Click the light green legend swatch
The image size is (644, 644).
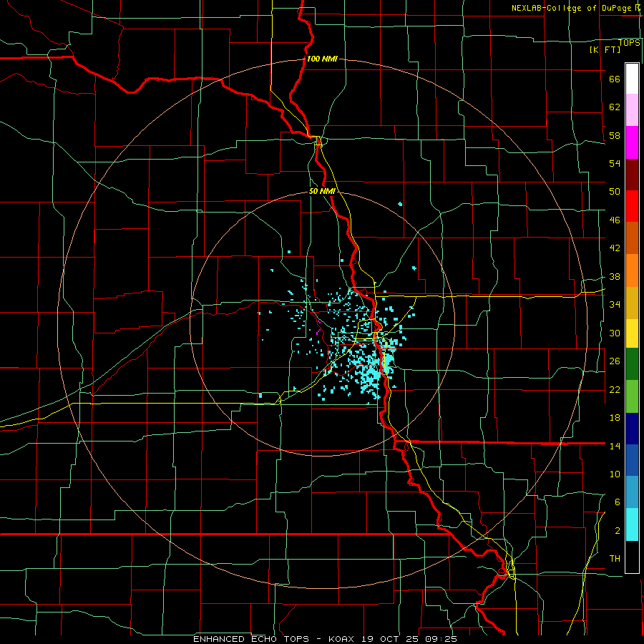632,396
